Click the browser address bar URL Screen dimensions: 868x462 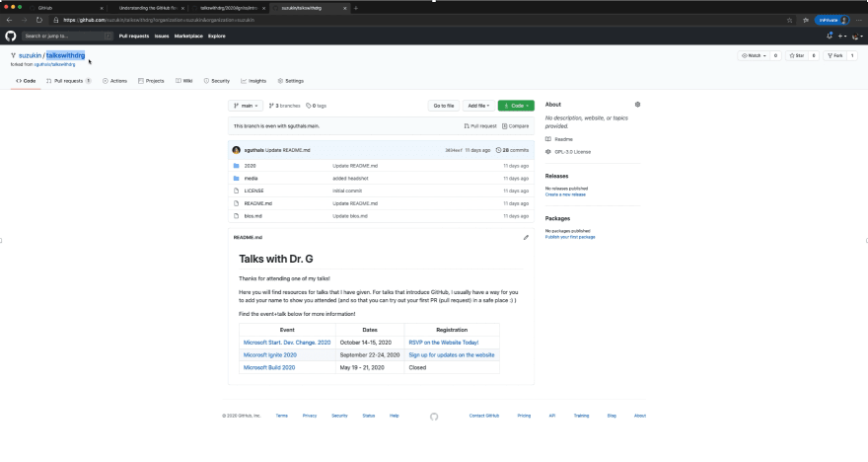click(159, 20)
